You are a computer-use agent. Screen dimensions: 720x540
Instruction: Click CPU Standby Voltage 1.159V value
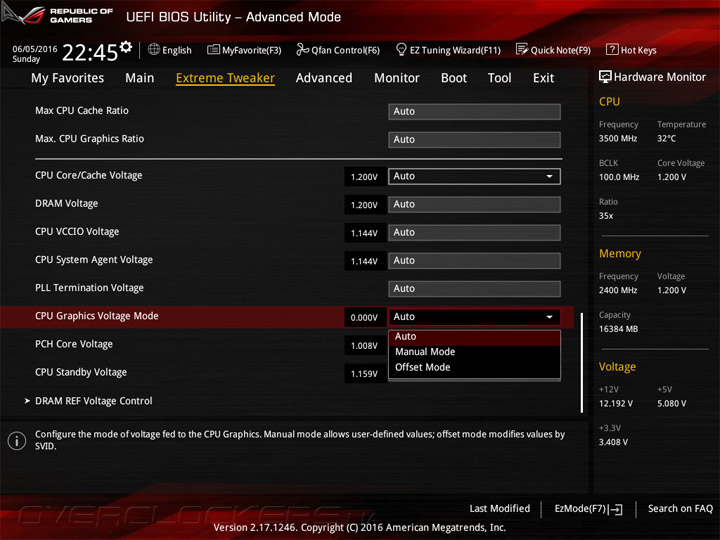364,374
